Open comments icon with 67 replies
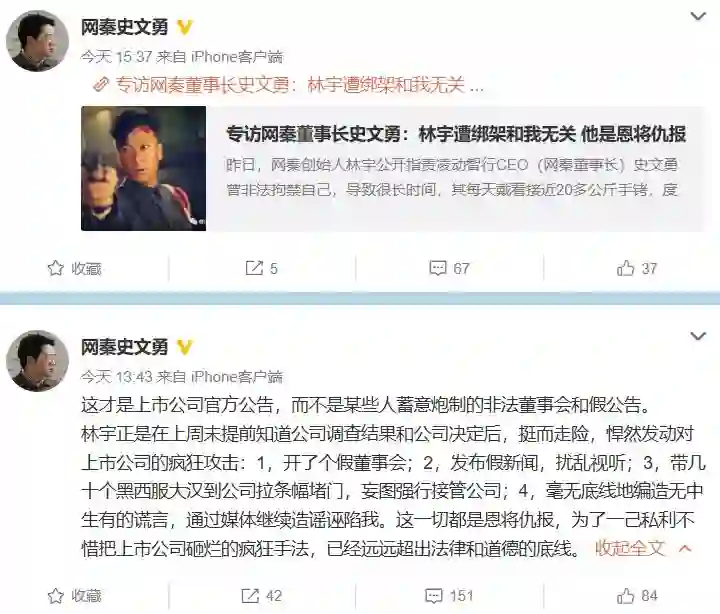720x614 pixels. pos(438,268)
